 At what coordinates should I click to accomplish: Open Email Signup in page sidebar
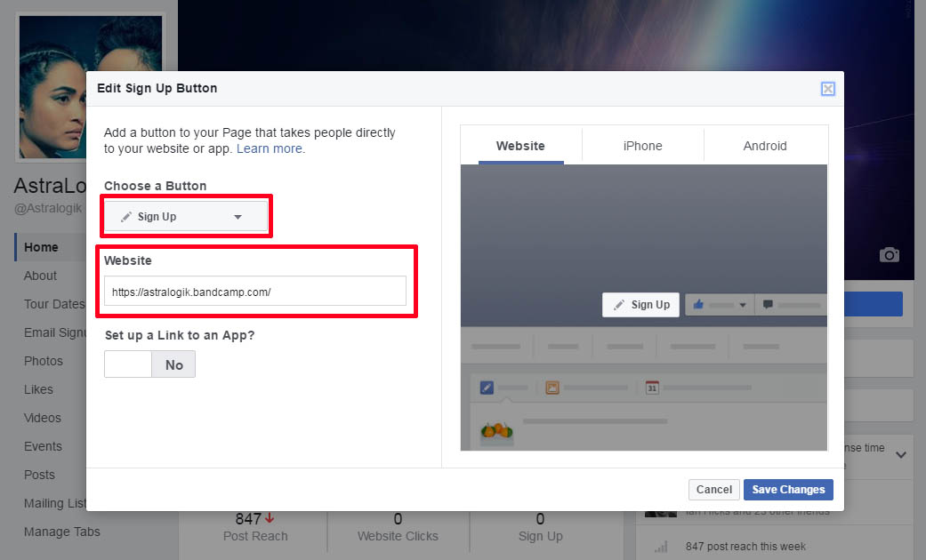point(55,332)
